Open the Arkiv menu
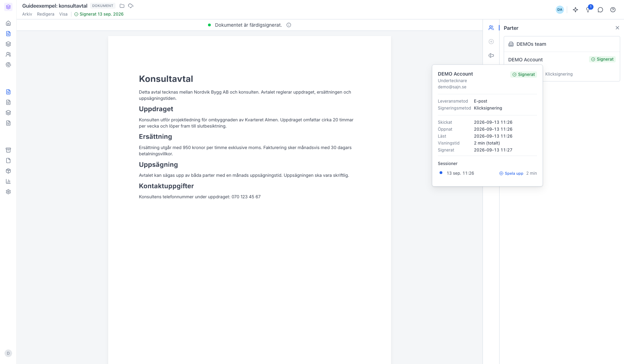Viewport: 624px width, 364px height. coord(27,14)
